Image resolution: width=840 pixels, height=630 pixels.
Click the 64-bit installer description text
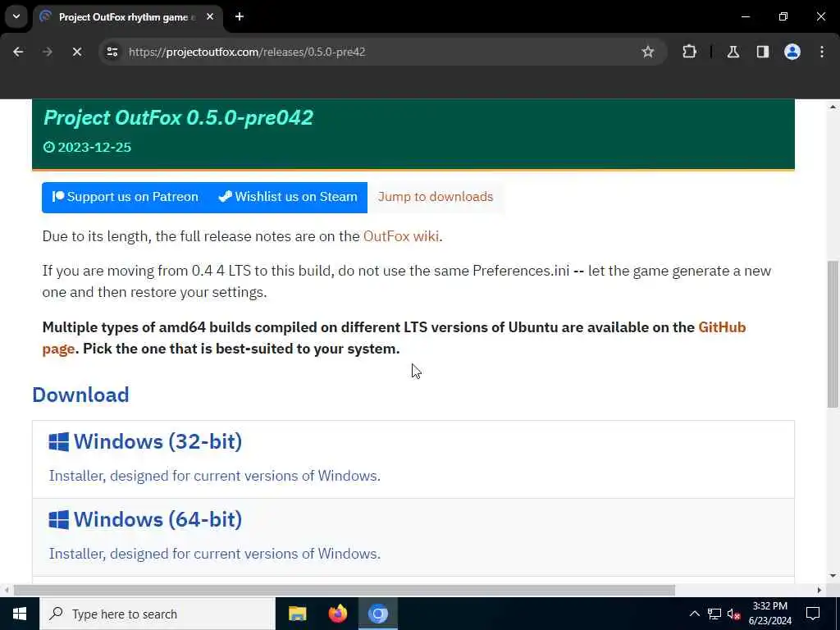[x=215, y=554]
